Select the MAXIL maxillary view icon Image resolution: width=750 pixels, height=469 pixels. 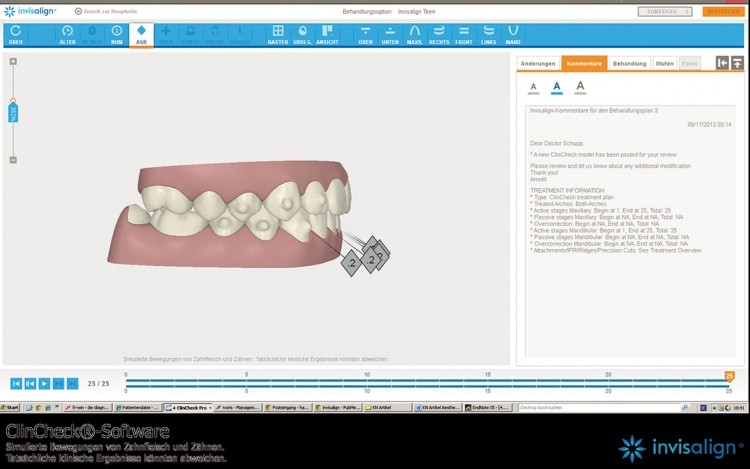pyautogui.click(x=415, y=32)
